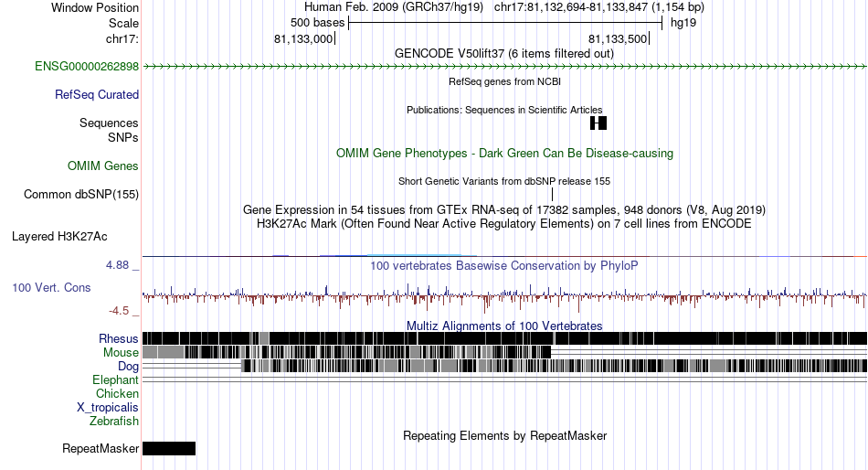The height and width of the screenshot is (470, 868).
Task: Click the chr17: base position label
Action: tap(122, 38)
